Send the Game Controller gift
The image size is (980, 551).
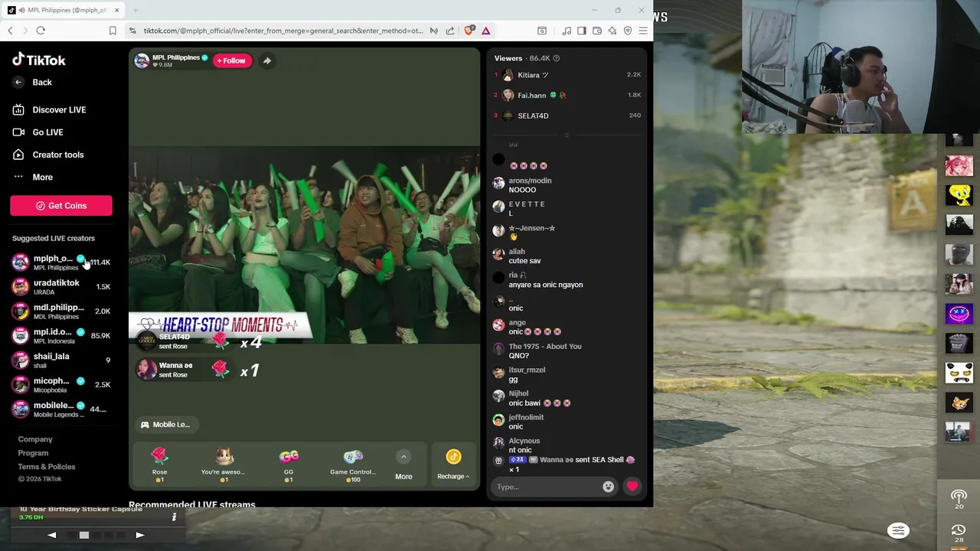[x=353, y=464]
